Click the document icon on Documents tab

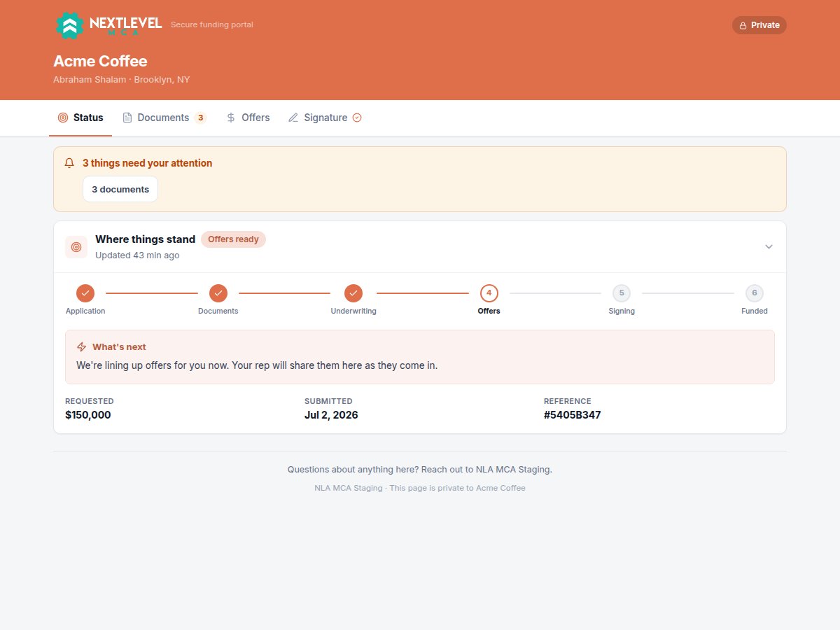127,118
